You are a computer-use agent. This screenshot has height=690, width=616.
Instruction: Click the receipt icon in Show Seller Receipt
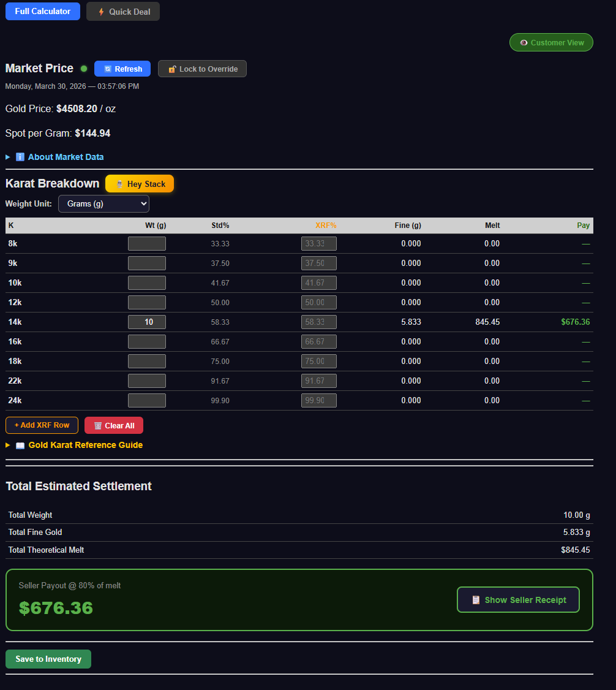(476, 600)
